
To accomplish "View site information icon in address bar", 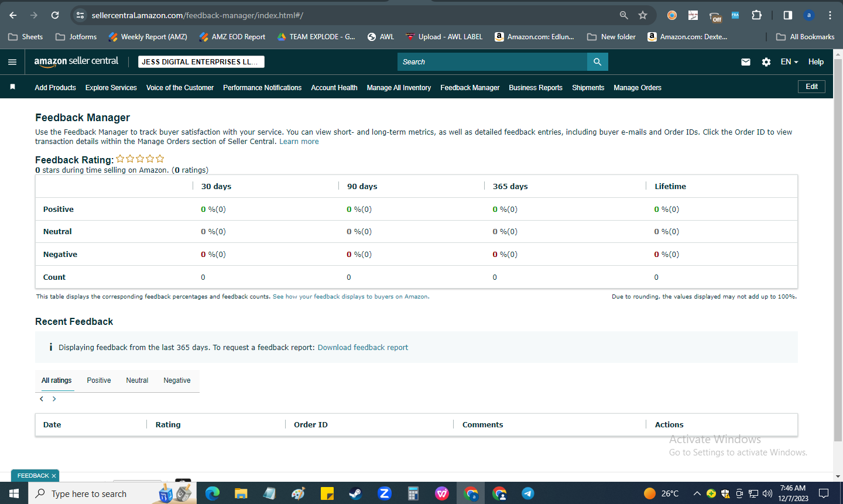I will tap(81, 15).
